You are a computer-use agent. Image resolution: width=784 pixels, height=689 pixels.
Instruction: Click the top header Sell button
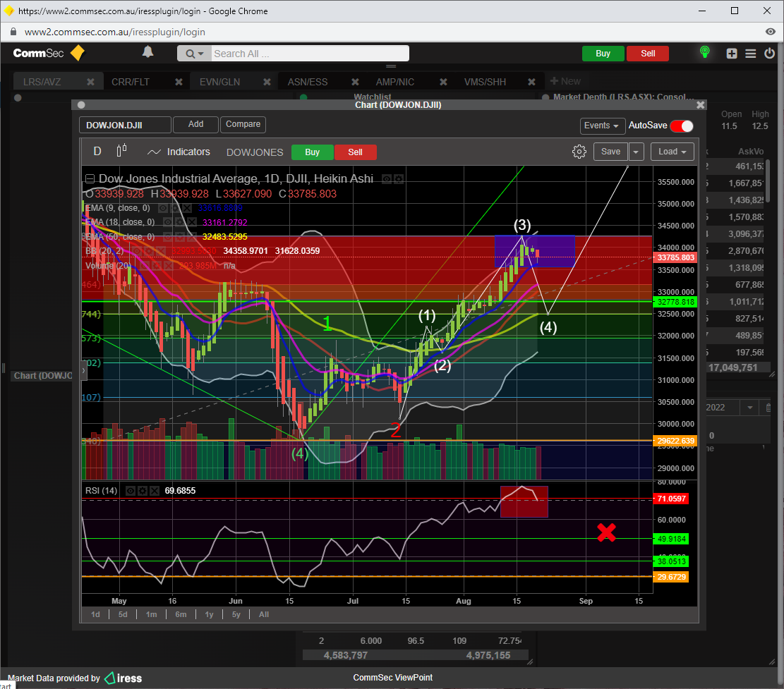click(648, 54)
